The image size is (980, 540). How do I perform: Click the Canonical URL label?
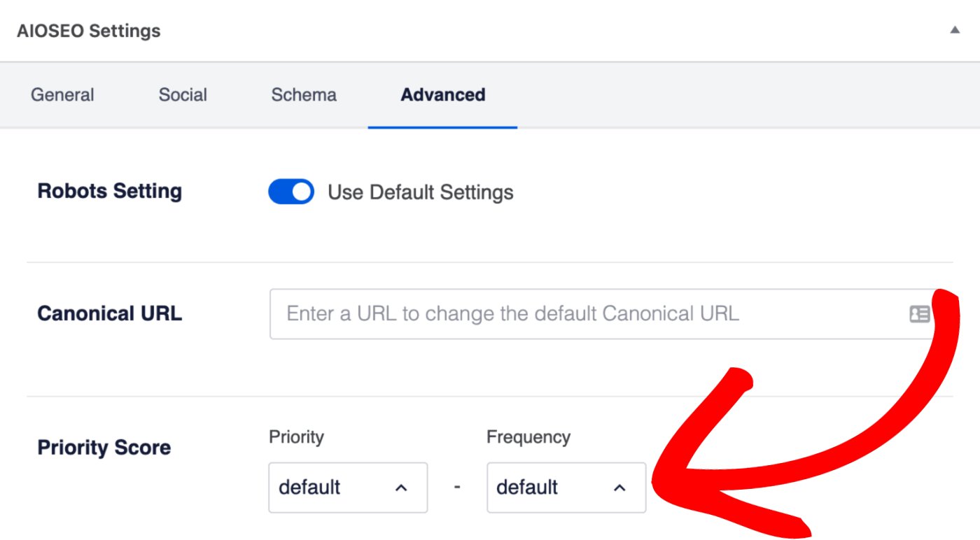click(x=110, y=313)
